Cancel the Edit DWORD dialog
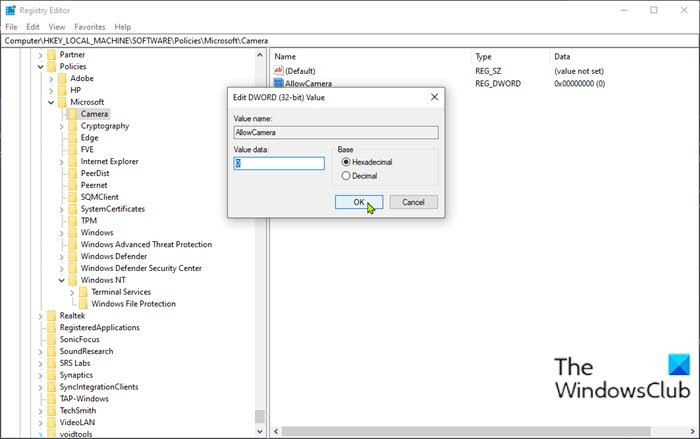This screenshot has height=439, width=700. click(413, 202)
